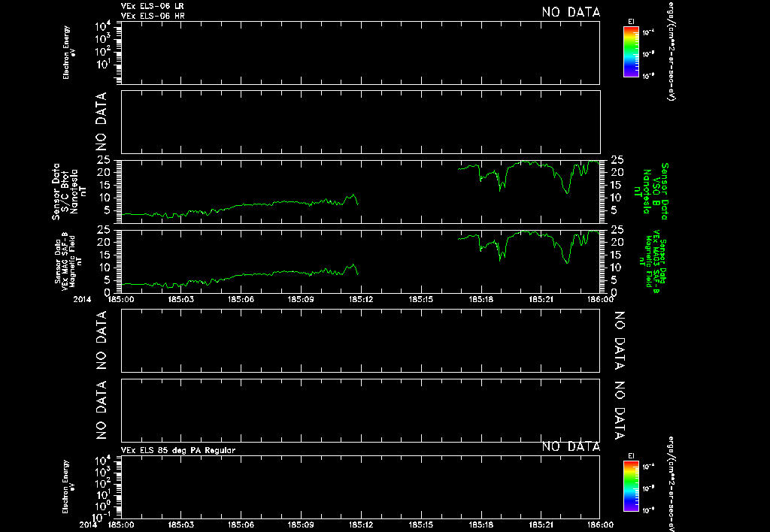Image resolution: width=770 pixels, height=532 pixels.
Task: Click the rainbow colorbar beside the 85 deg PA panel
Action: (631, 486)
